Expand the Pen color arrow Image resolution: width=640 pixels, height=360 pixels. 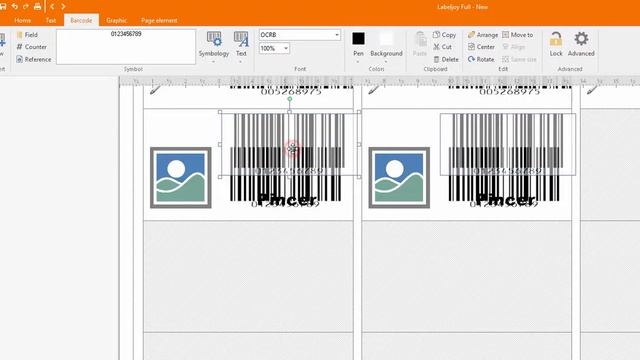[x=358, y=62]
